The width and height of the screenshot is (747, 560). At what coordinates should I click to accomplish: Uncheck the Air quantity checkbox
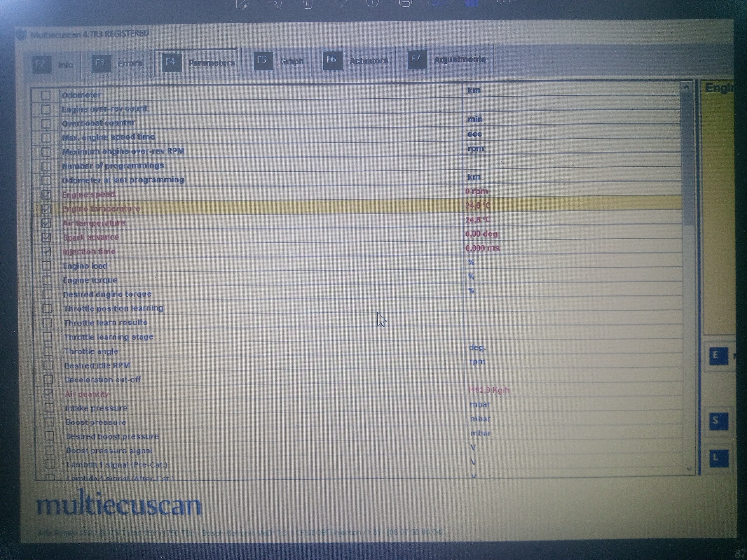point(49,393)
